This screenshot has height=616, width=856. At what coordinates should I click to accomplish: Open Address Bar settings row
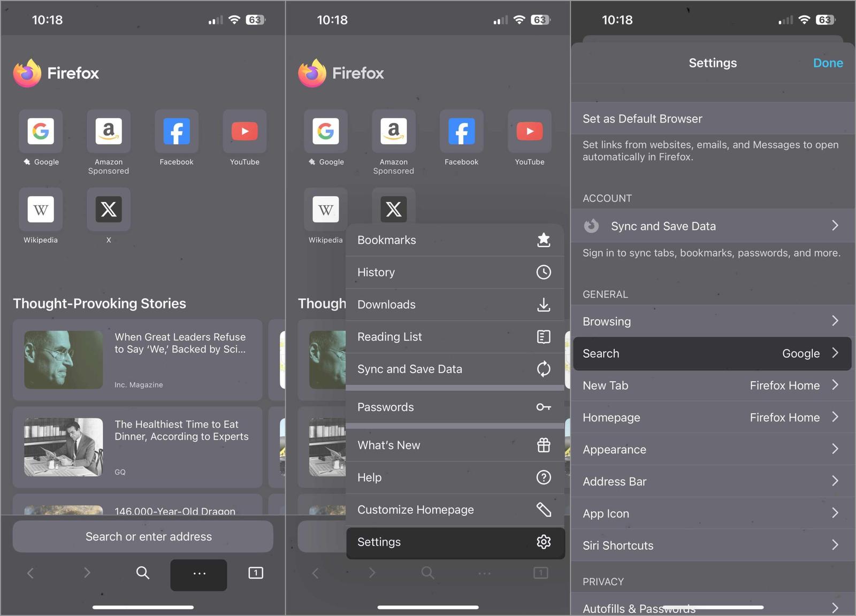pos(713,482)
